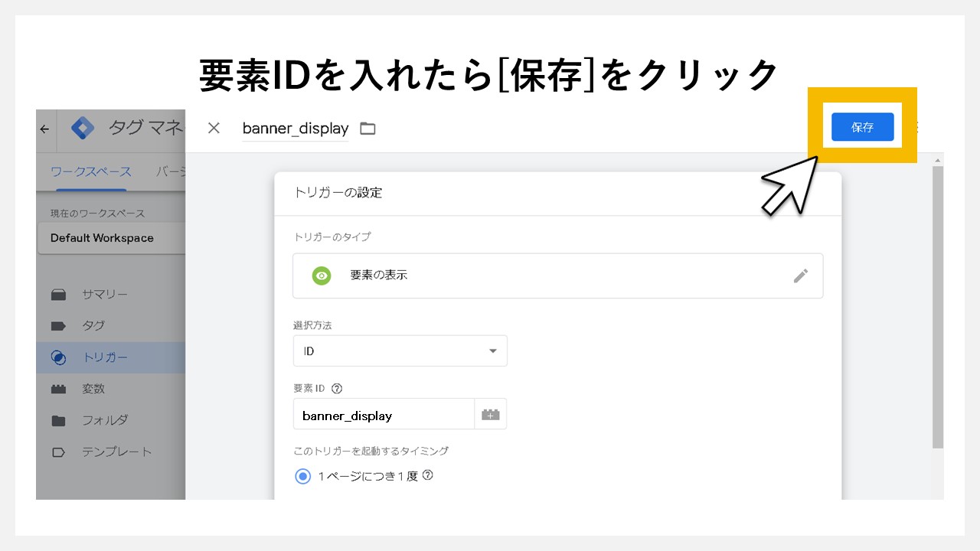Click the Google Tag Manager logo icon
The height and width of the screenshot is (551, 980).
pos(84,128)
